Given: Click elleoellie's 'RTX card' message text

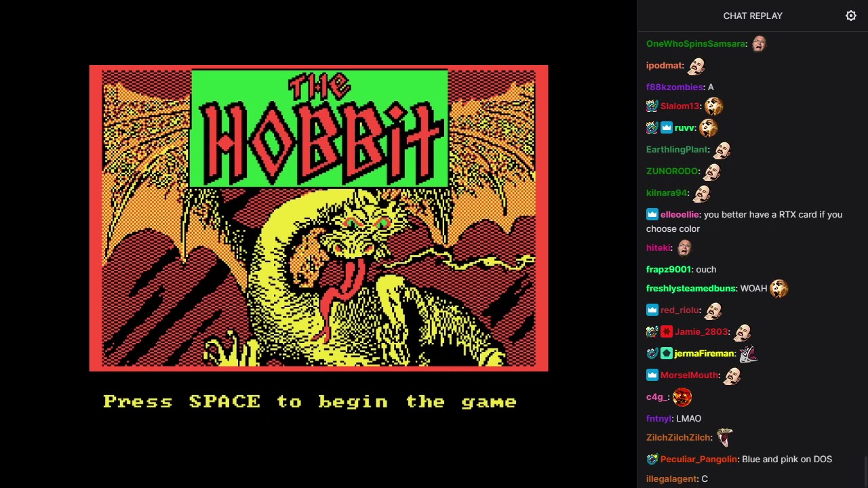Looking at the screenshot, I should click(744, 222).
